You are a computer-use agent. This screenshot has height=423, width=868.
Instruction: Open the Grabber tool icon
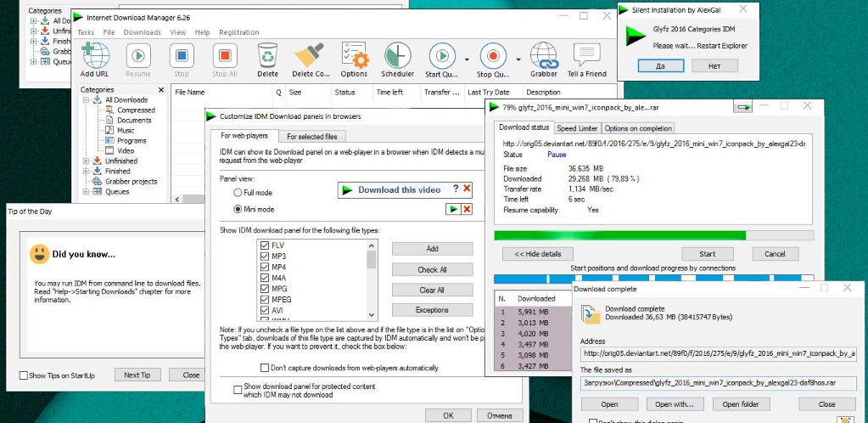tap(544, 56)
